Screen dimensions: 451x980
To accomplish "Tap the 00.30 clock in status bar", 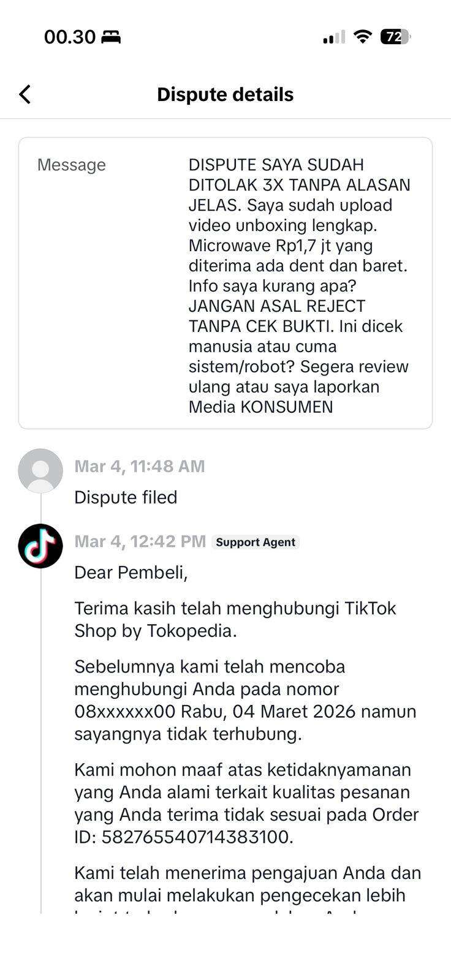I will [x=70, y=37].
